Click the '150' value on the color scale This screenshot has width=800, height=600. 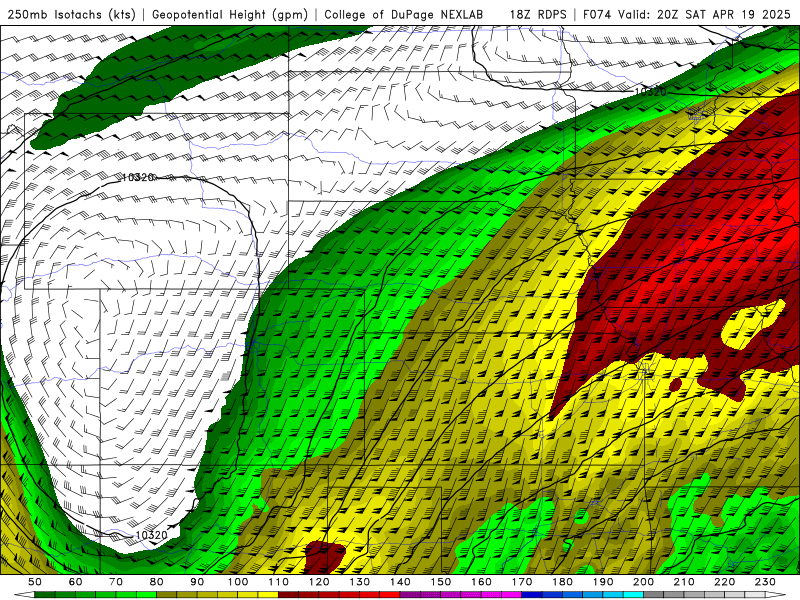coord(441,582)
